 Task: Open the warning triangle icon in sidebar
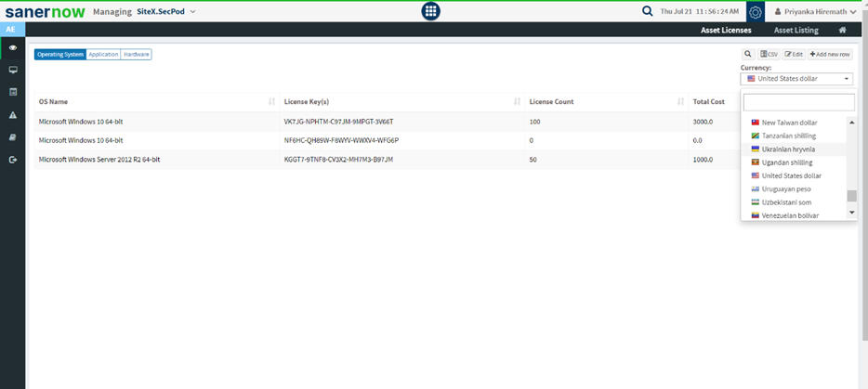pyautogui.click(x=13, y=115)
